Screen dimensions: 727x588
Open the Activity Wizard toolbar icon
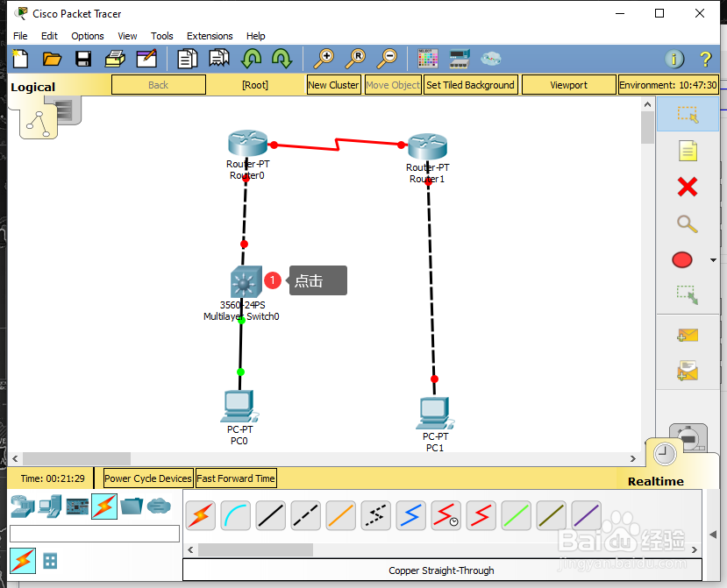tap(146, 59)
